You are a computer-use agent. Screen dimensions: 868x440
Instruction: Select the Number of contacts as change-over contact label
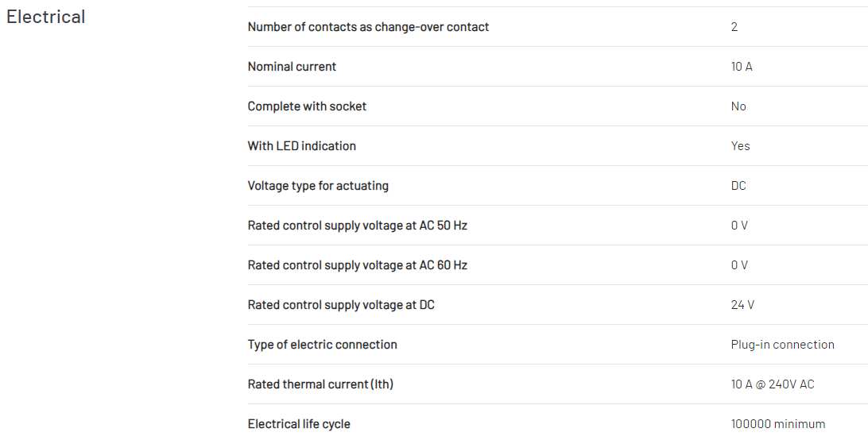pyautogui.click(x=368, y=26)
